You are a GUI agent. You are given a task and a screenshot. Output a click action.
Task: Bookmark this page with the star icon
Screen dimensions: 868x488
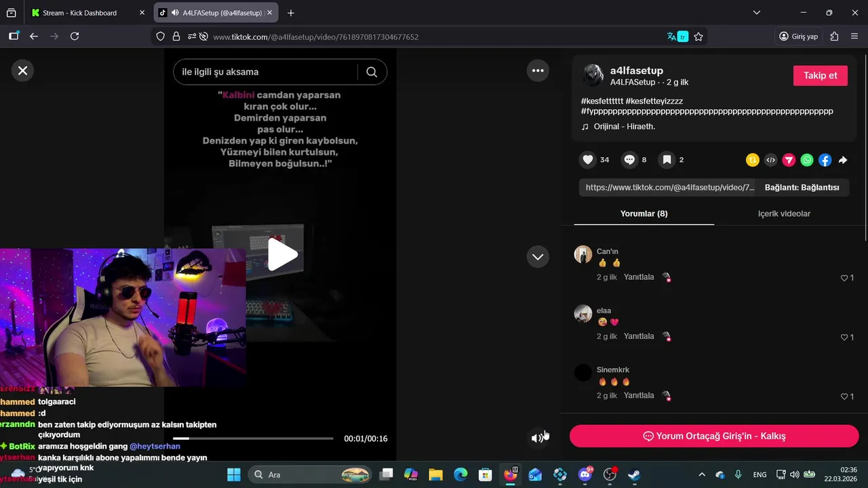(698, 37)
